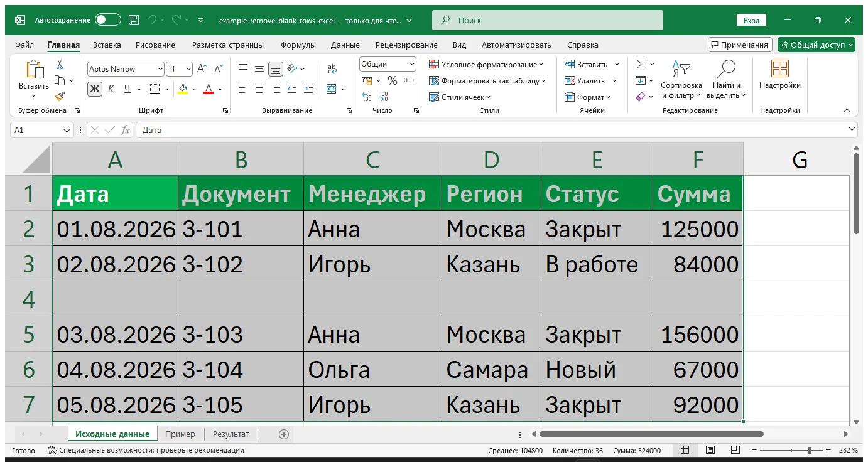Click the Вставить paste clipboard icon
This screenshot has height=462, width=868.
coord(34,70)
